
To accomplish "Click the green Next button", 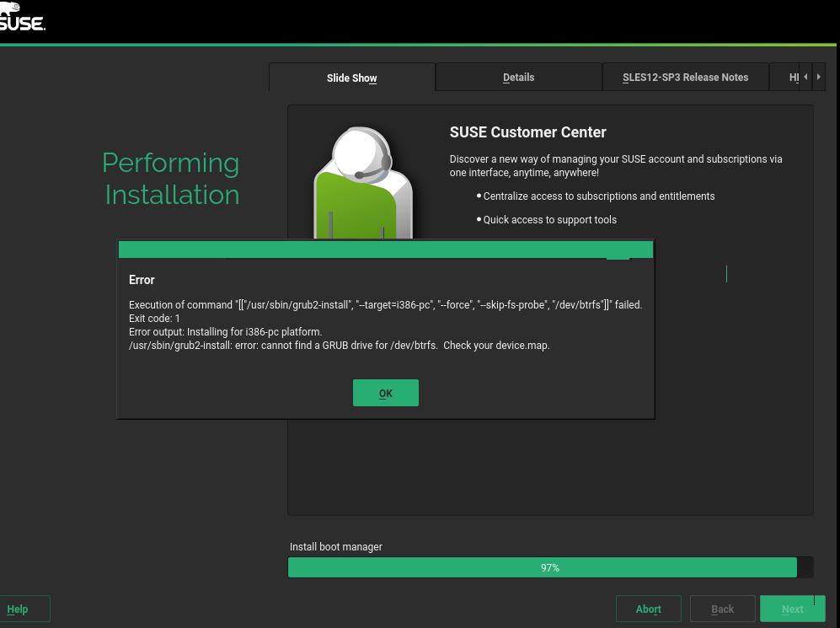I will pyautogui.click(x=792, y=609).
